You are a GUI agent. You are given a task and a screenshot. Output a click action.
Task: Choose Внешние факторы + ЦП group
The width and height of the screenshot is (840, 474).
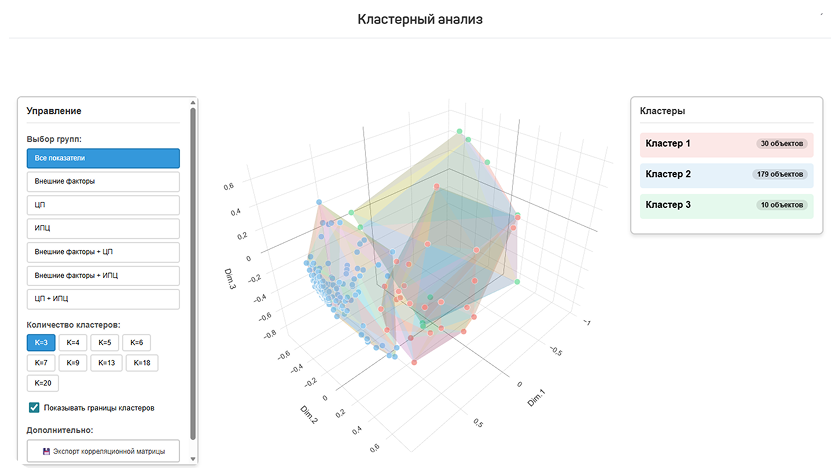pos(103,252)
